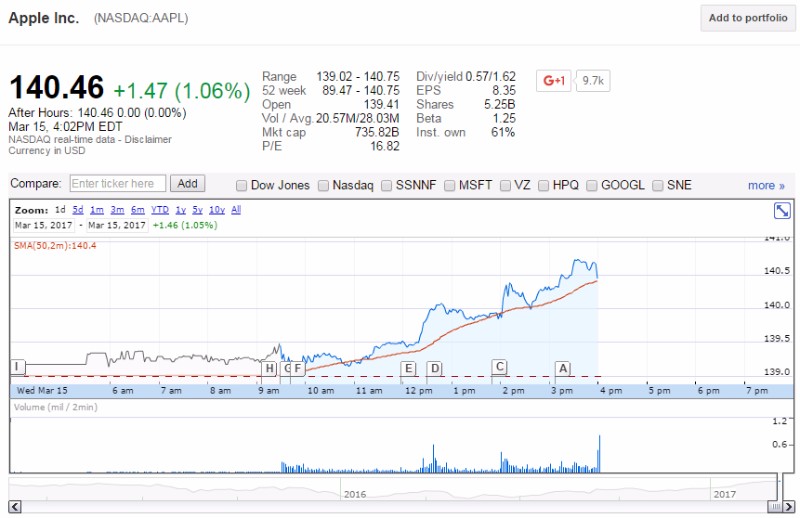
Task: Open the Disclaimer link
Action: 148,139
